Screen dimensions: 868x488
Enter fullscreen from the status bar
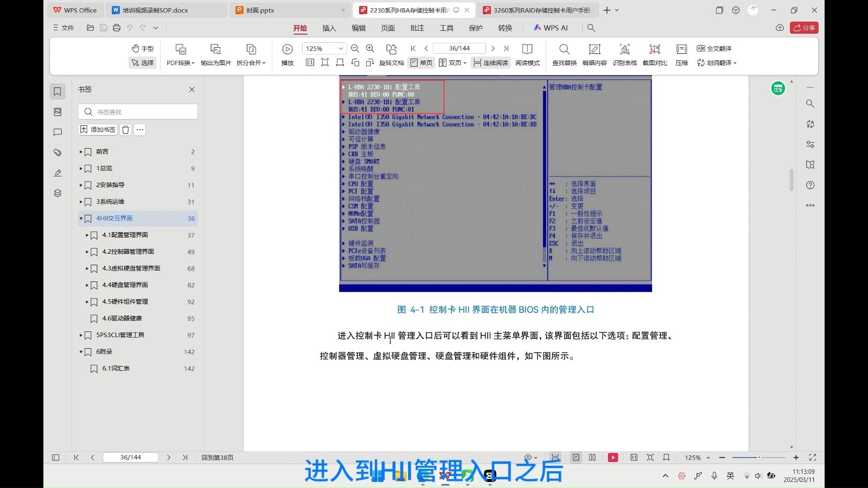tap(813, 458)
